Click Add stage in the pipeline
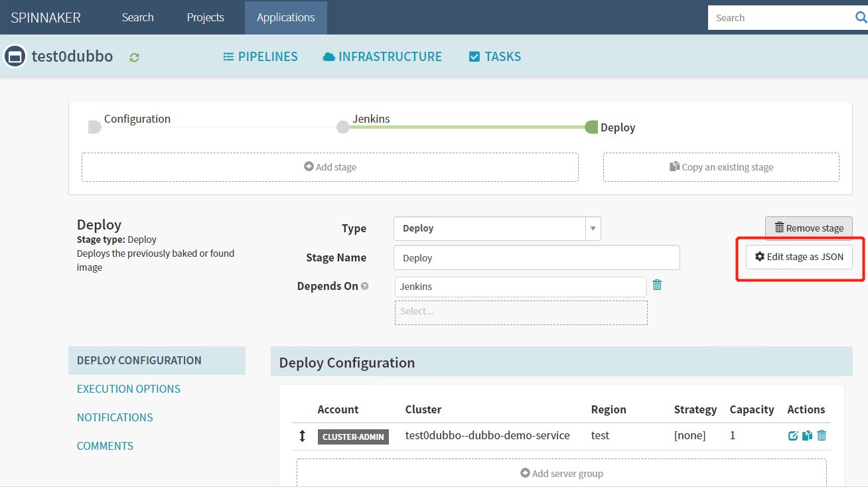The height and width of the screenshot is (489, 868). tap(330, 167)
